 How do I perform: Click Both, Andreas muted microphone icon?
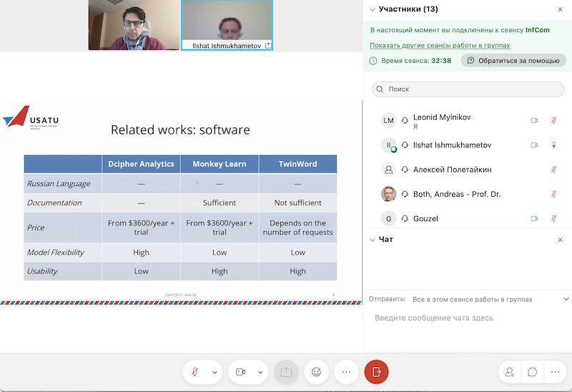553,194
